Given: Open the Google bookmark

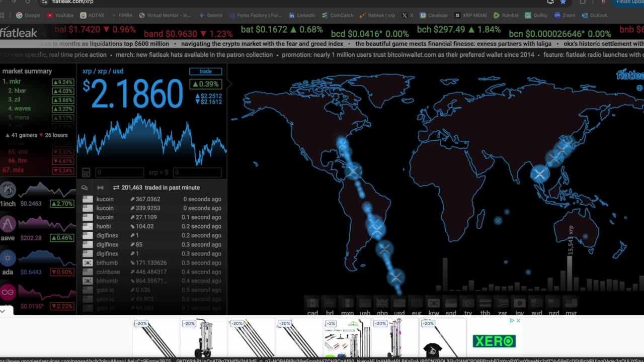Looking at the screenshot, I should tap(28, 16).
